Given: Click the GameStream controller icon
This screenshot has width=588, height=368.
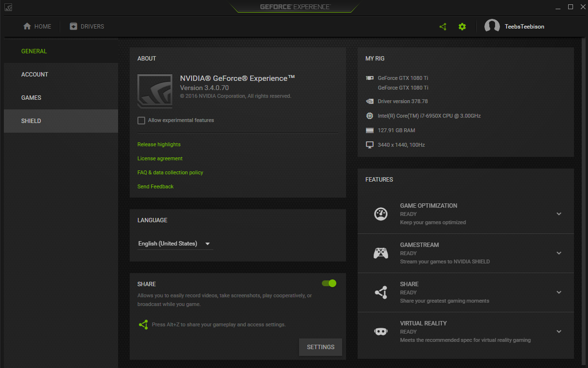Looking at the screenshot, I should (x=381, y=253).
